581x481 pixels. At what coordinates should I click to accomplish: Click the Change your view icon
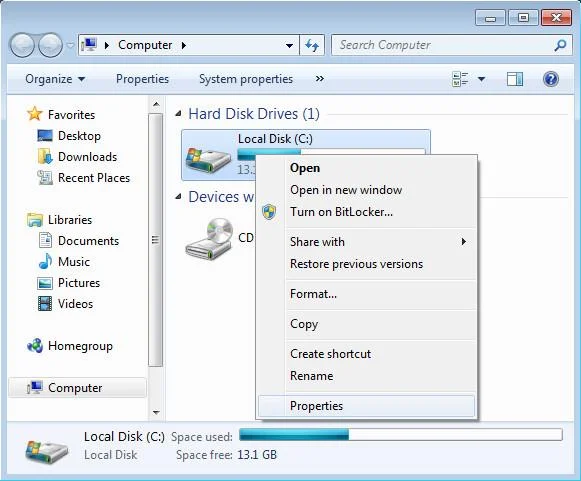(x=460, y=79)
